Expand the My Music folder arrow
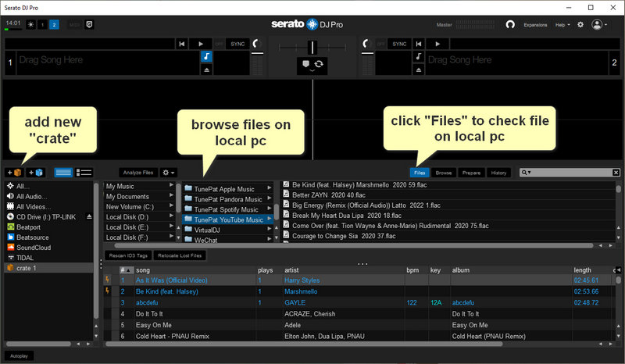The width and height of the screenshot is (625, 364). coord(171,185)
